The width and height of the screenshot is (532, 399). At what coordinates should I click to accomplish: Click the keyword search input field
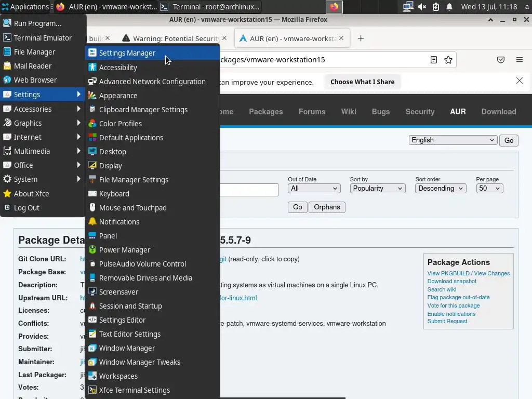click(x=249, y=190)
